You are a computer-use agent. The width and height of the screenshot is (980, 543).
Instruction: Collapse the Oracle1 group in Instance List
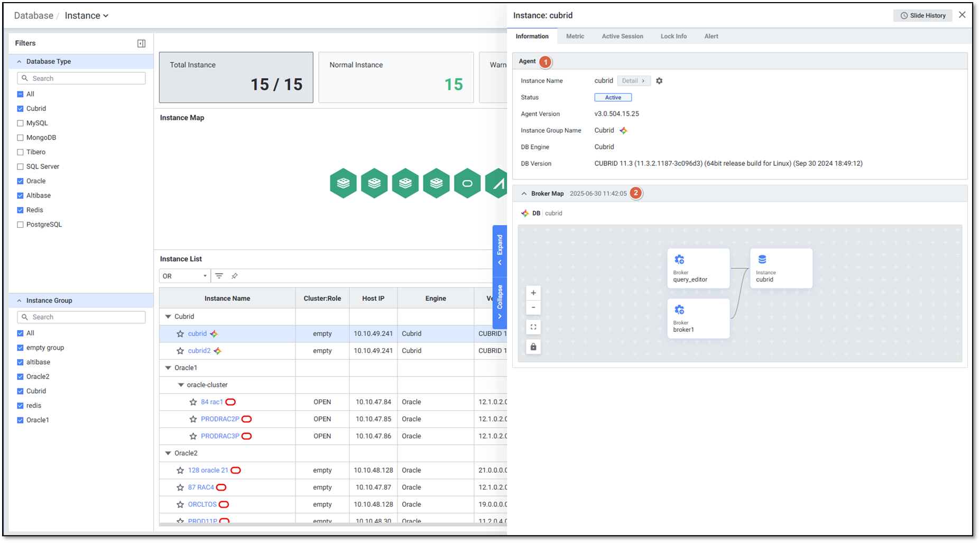click(x=168, y=368)
